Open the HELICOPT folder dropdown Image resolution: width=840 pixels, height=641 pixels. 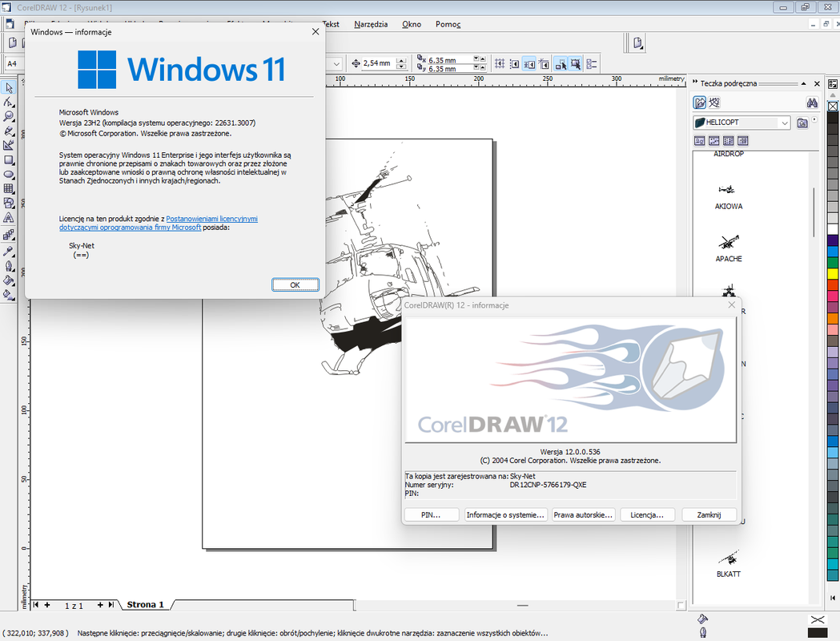click(784, 123)
